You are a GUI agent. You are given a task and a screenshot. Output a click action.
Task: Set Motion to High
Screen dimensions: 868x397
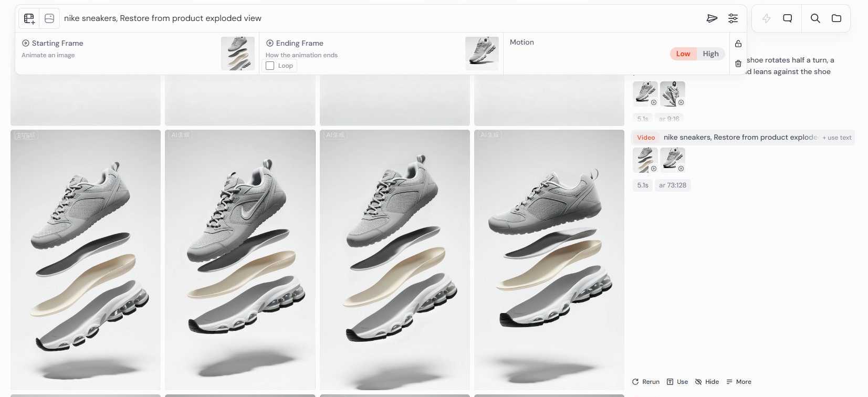click(710, 54)
